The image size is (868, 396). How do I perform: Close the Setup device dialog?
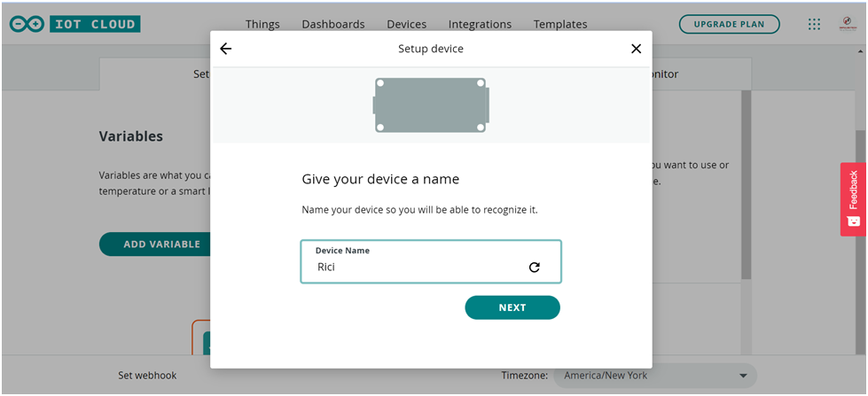636,49
